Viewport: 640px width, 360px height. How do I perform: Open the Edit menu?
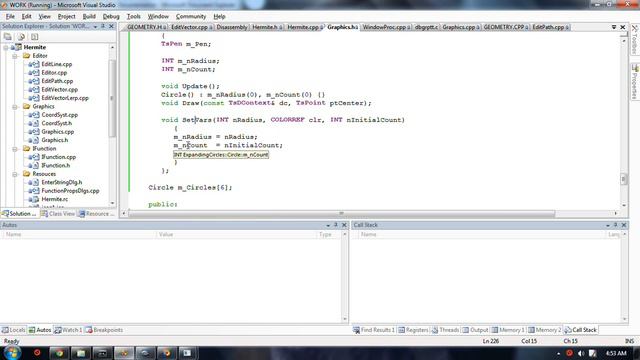click(27, 16)
